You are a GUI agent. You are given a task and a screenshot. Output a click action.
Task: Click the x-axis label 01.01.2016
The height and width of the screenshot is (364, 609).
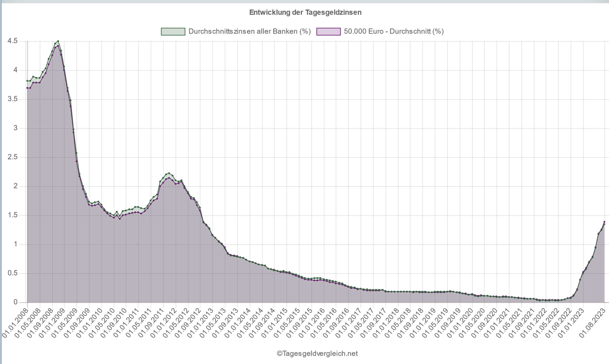(x=312, y=323)
